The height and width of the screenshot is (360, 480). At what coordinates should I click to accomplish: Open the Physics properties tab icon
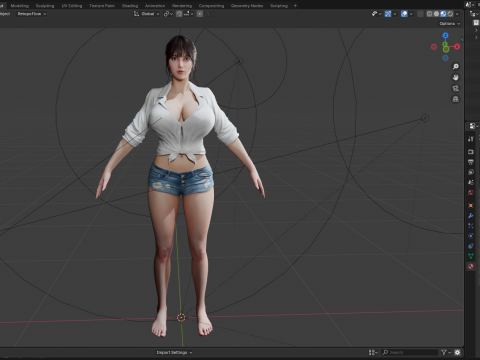pyautogui.click(x=471, y=236)
